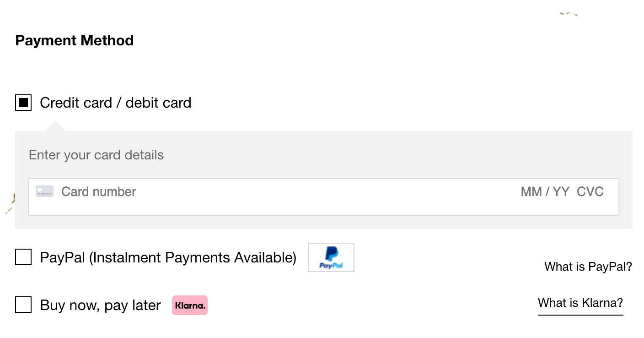
Task: Click the PayPal logo image
Action: point(331,257)
